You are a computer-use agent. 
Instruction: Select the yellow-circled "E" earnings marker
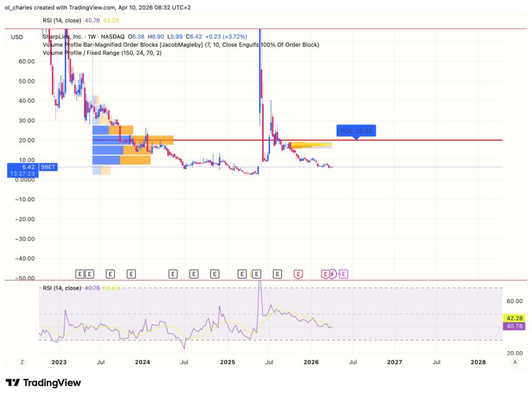tap(256, 274)
